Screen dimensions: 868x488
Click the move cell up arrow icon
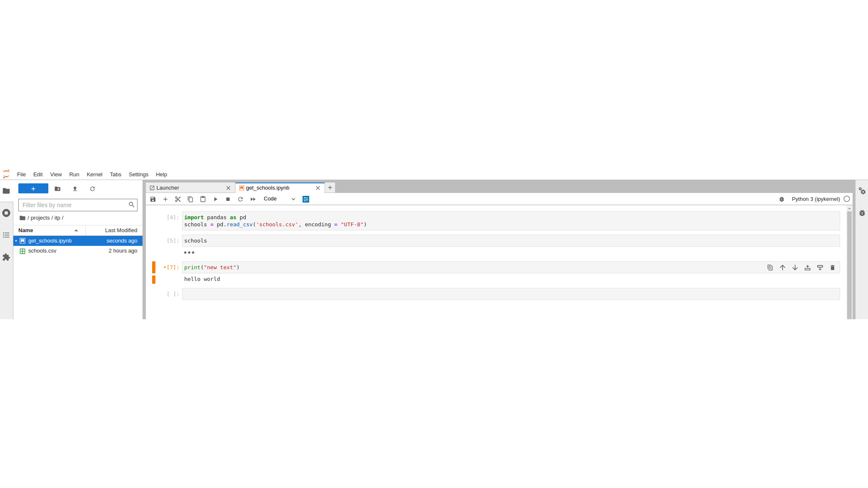click(x=783, y=268)
